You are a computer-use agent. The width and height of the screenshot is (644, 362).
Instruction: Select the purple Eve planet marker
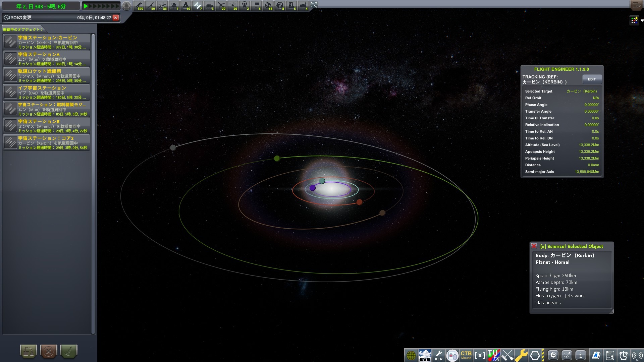(313, 188)
